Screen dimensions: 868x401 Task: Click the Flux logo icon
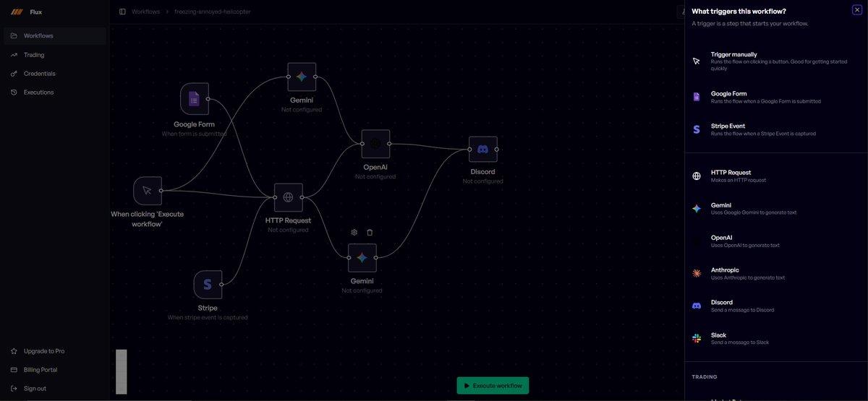coord(17,12)
